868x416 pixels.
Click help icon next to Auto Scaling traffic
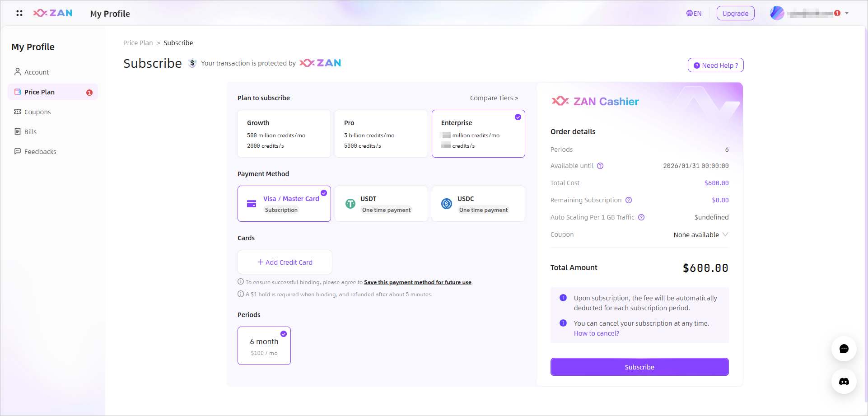pyautogui.click(x=641, y=217)
